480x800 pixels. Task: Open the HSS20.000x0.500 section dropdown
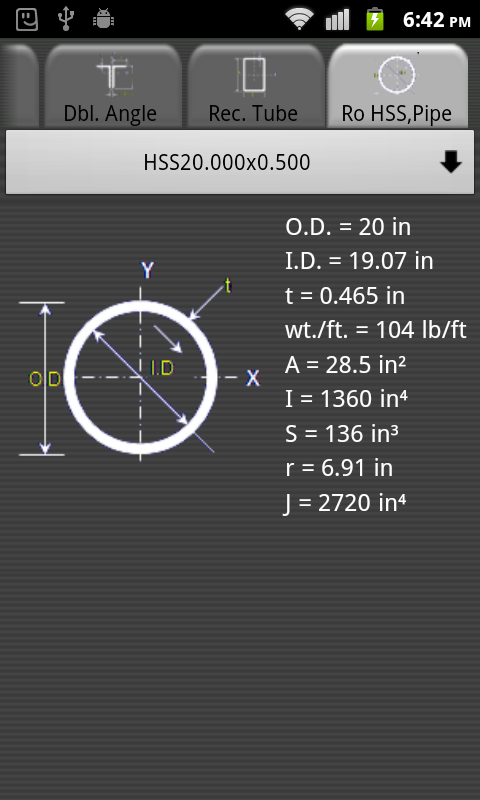pos(240,162)
